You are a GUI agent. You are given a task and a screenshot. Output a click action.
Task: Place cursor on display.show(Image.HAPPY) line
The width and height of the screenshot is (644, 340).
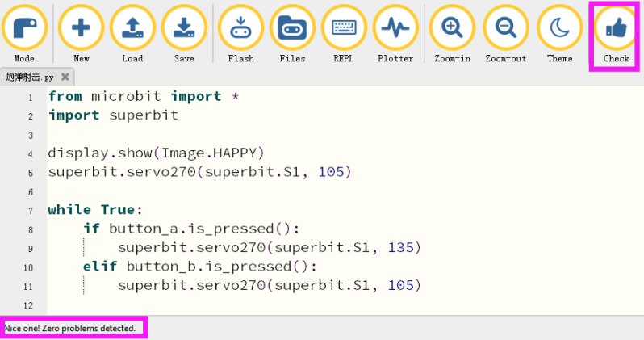156,153
